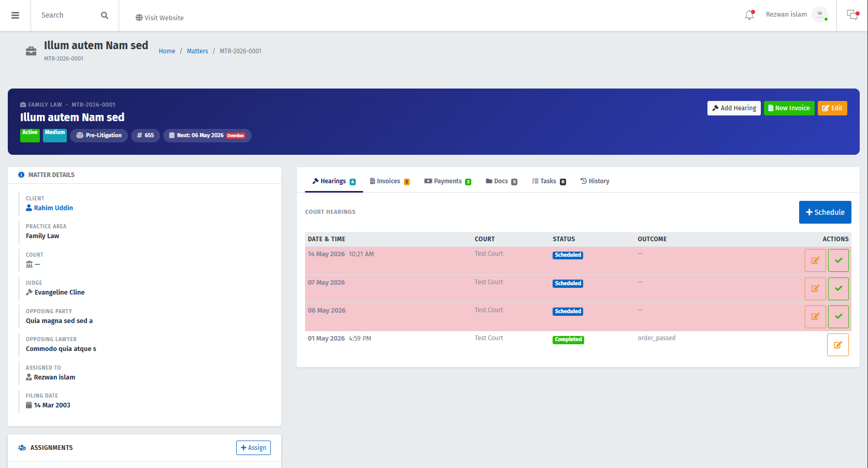Screen dimensions: 868x468
Task: View the History tab
Action: 595,181
